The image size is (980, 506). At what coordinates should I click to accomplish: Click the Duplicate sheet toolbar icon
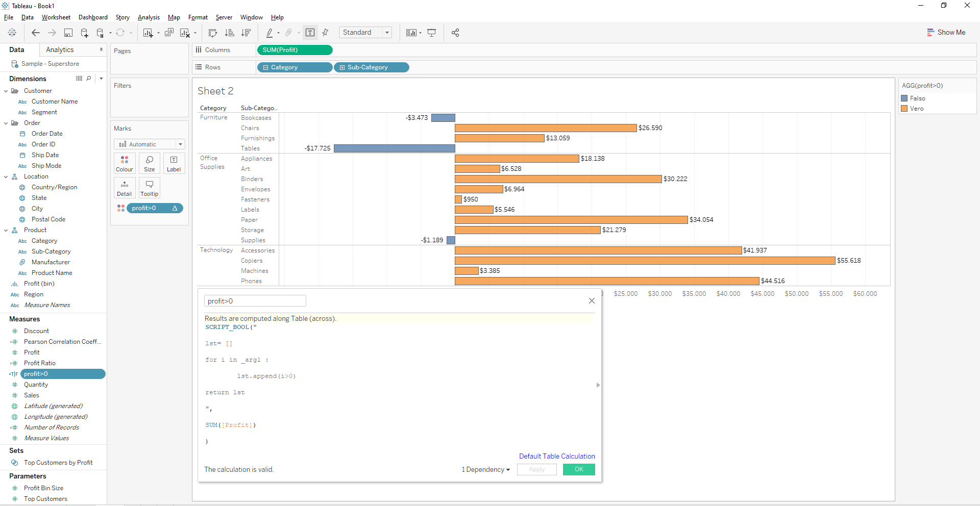pos(169,32)
